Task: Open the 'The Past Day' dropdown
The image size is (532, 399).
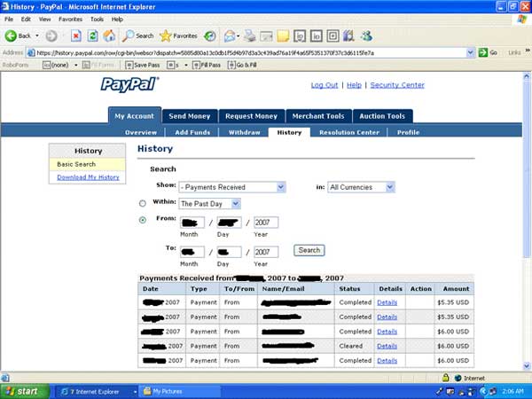Action: [210, 204]
